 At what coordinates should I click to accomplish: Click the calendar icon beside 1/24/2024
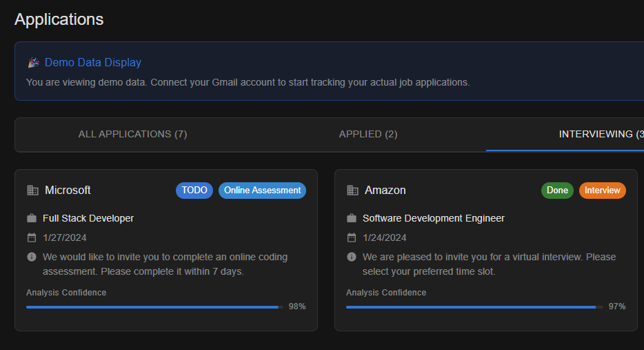click(x=352, y=238)
